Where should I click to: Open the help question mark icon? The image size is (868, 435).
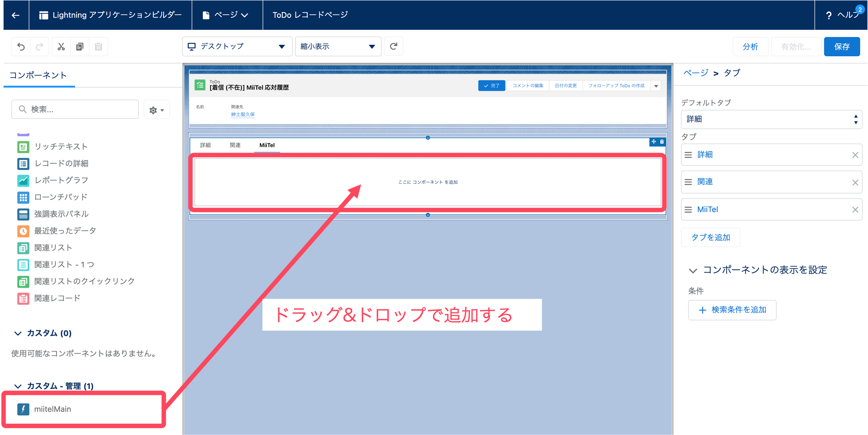tap(829, 15)
